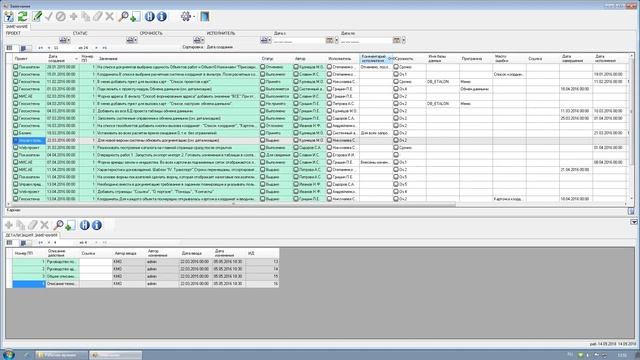Click the grey eraser icon in the lower toolbar

click(x=32, y=225)
